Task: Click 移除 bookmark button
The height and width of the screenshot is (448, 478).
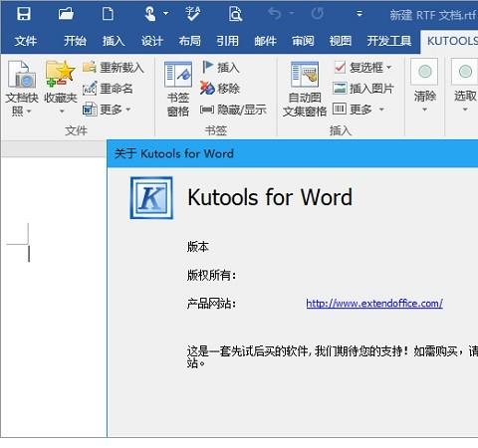Action: [220, 89]
